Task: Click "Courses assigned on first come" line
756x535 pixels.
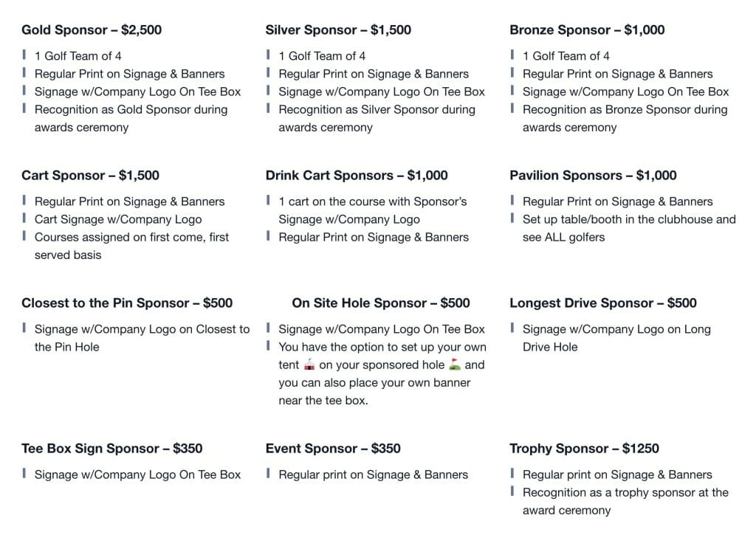Action: (x=131, y=238)
